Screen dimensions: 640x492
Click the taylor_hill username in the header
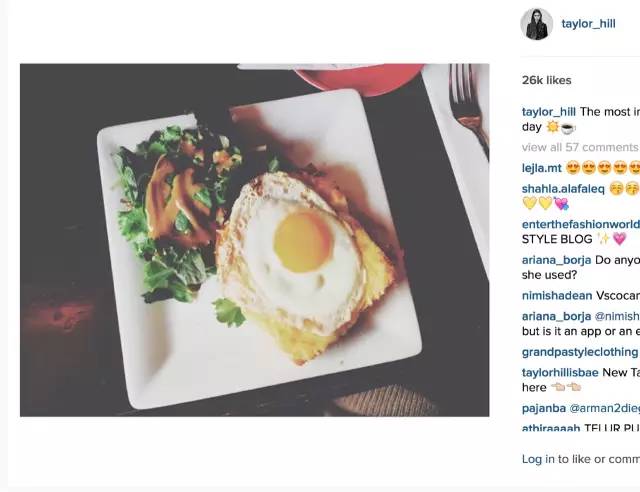tap(588, 24)
